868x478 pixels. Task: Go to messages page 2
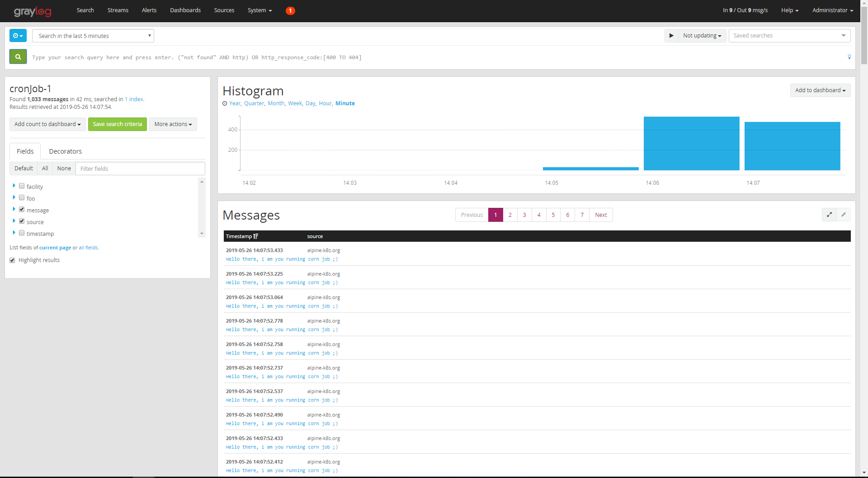tap(510, 215)
